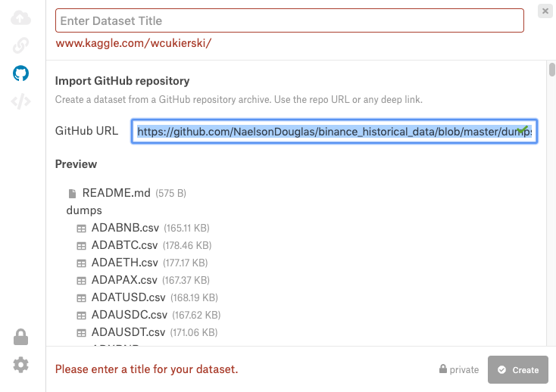Select ADATUSD.csv file row

click(x=147, y=297)
